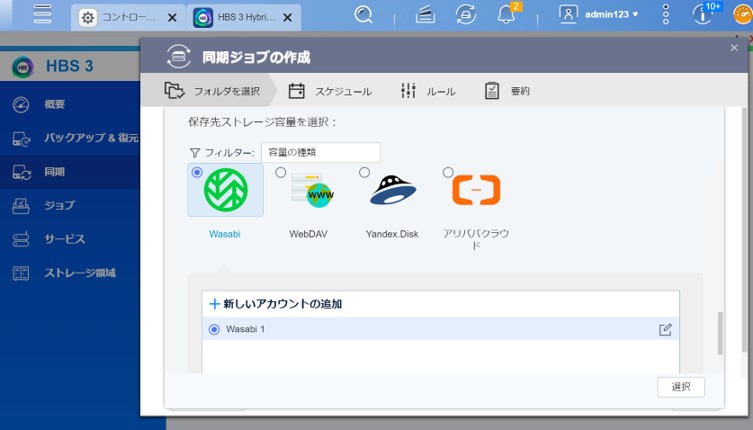The image size is (753, 430).
Task: Open the QTS main menu hamburger icon
Action: coord(42,15)
